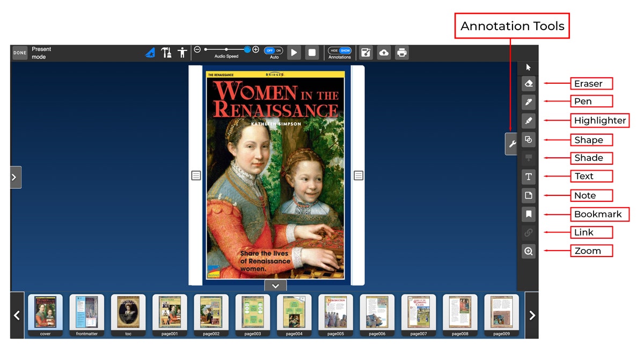
Task: Select the Shade tool
Action: click(529, 158)
